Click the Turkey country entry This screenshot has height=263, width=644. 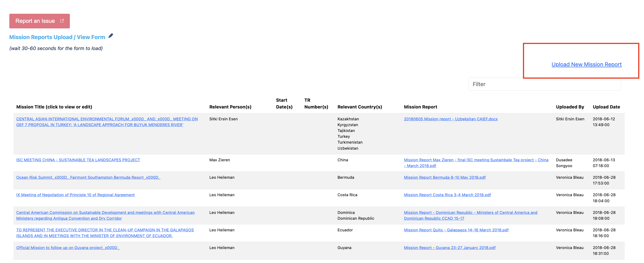tap(343, 136)
